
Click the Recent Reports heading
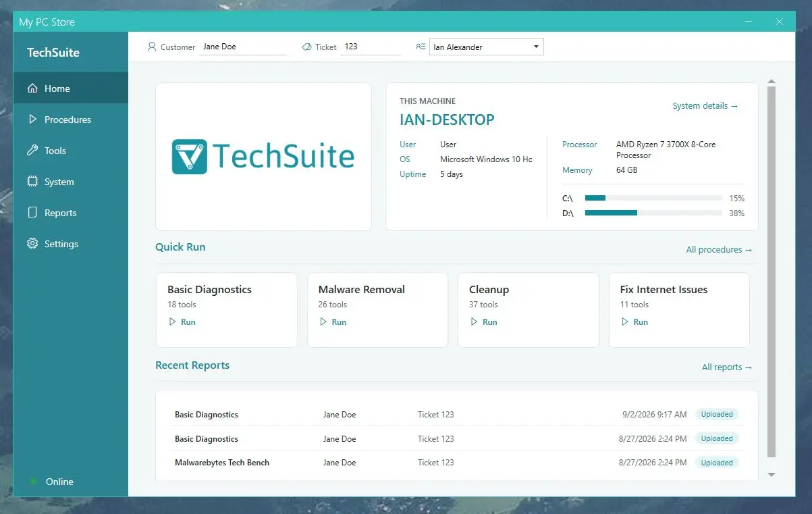point(192,365)
